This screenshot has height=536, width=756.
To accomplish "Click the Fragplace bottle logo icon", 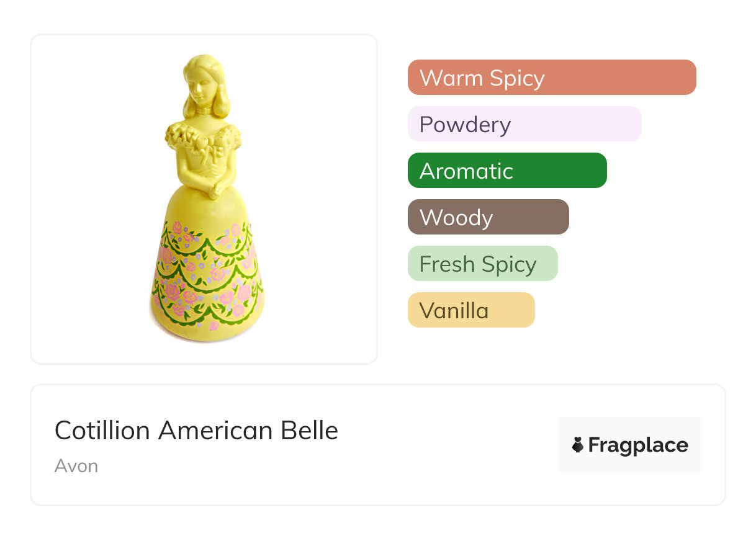I will pos(578,445).
